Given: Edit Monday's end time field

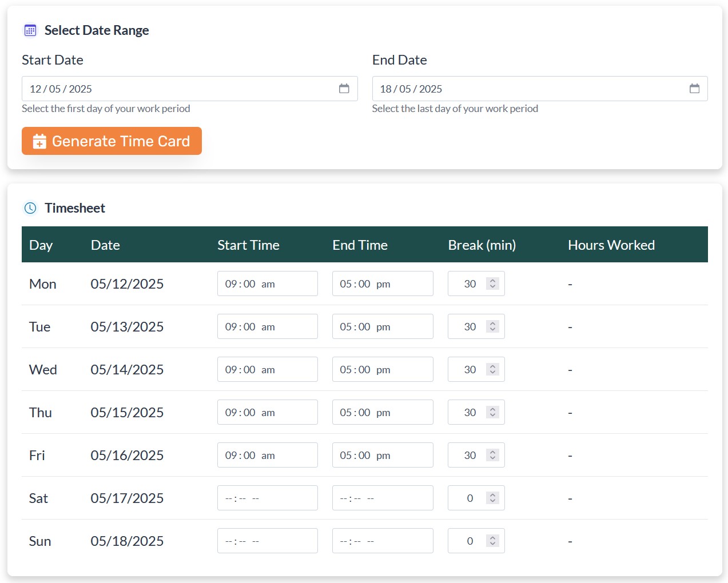Looking at the screenshot, I should tap(382, 283).
